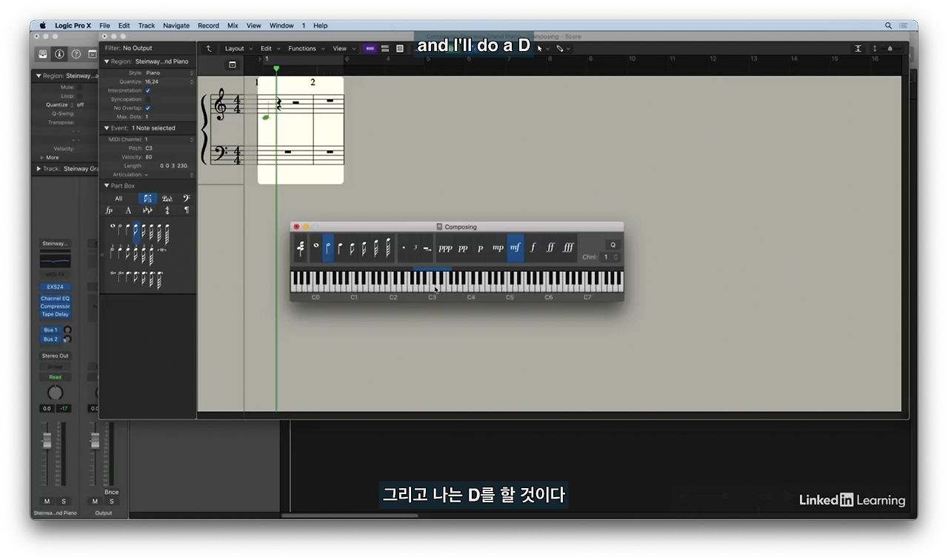Choose time signature group in Part Box
Image resolution: width=948 pixels, height=560 pixels.
point(167,210)
